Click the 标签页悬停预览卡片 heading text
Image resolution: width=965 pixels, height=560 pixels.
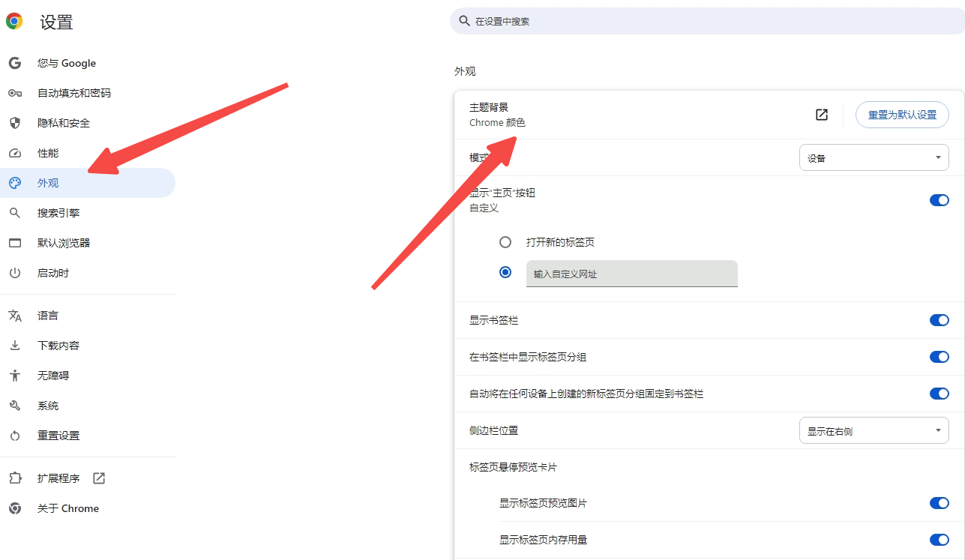pyautogui.click(x=513, y=467)
